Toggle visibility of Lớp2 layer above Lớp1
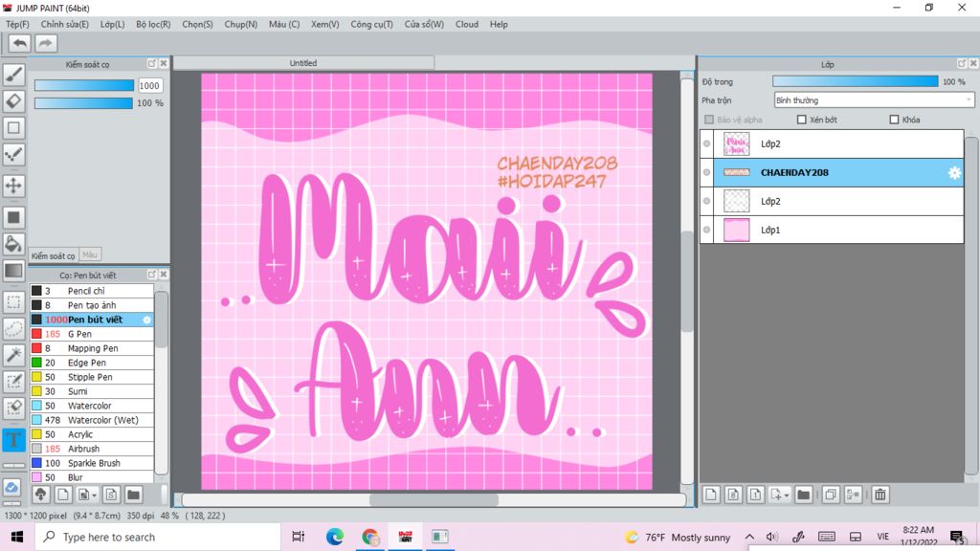The height and width of the screenshot is (551, 980). click(707, 201)
